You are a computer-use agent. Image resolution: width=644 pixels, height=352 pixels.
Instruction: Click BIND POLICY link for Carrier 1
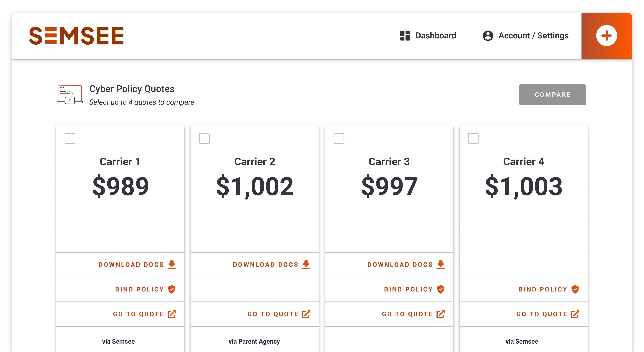(139, 289)
